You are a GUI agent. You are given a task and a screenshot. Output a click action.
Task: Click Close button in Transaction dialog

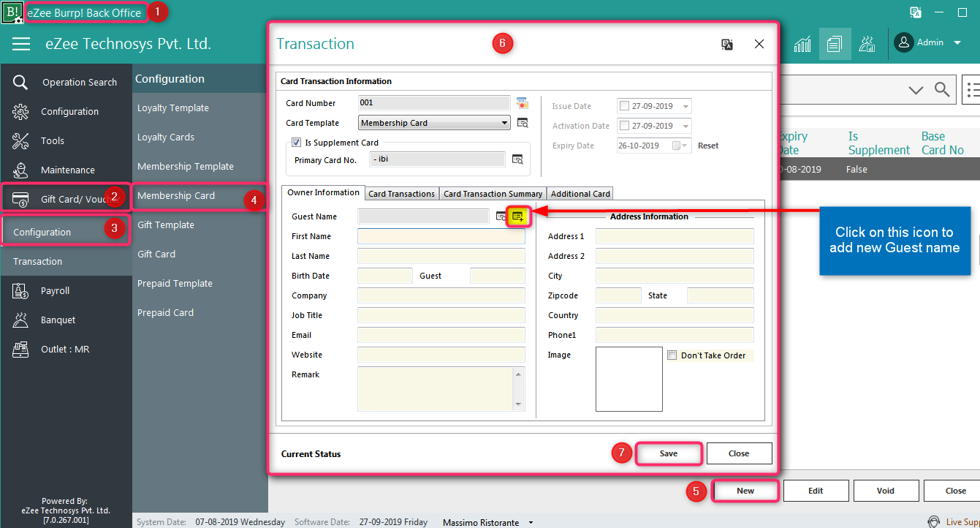739,453
